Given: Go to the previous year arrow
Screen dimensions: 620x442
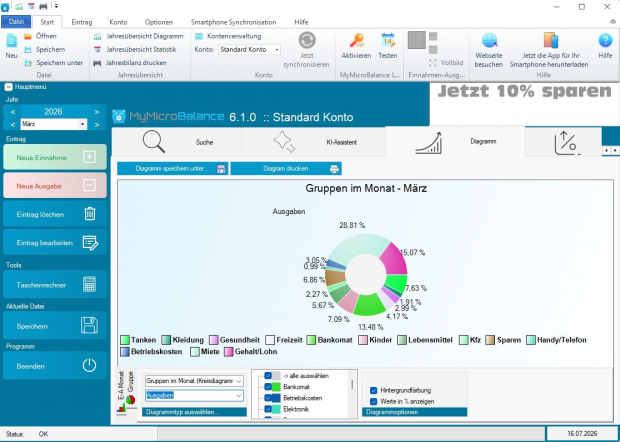Looking at the screenshot, I should pos(13,112).
